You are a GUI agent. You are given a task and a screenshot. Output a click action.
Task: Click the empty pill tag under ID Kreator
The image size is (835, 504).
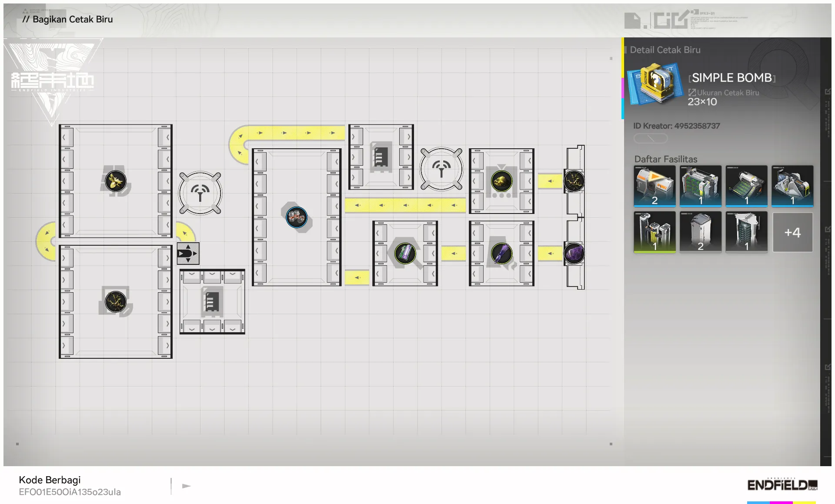[x=650, y=138]
